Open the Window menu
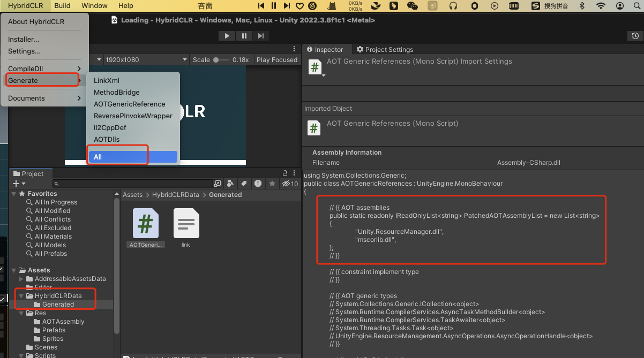The width and height of the screenshot is (644, 358). pyautogui.click(x=94, y=6)
